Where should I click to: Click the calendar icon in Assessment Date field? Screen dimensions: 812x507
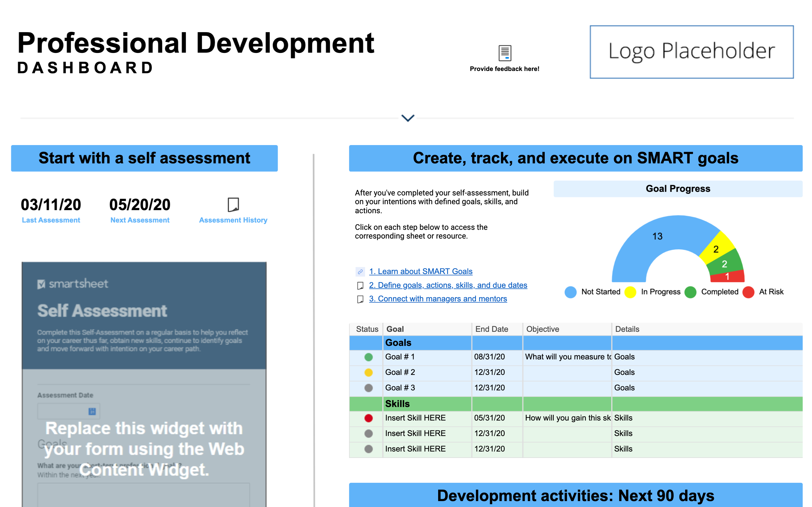point(92,412)
